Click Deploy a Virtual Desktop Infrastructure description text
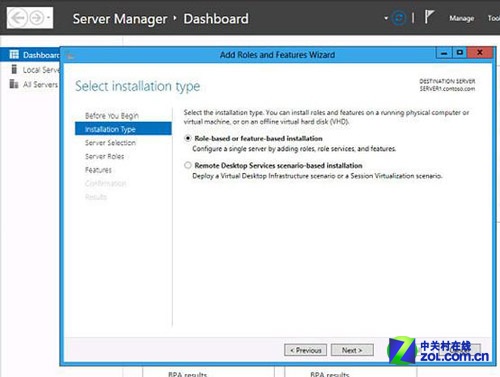This screenshot has width=500, height=377. tap(317, 176)
